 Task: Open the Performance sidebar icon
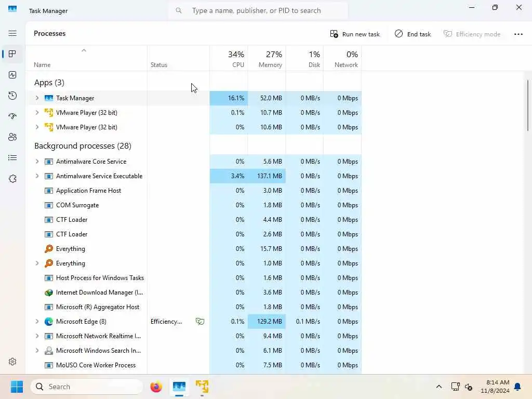[x=12, y=75]
